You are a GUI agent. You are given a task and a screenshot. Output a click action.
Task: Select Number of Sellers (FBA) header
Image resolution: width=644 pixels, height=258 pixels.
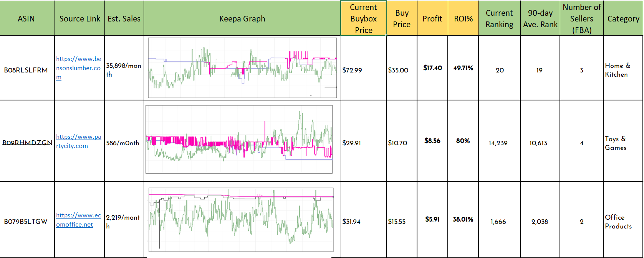(x=581, y=18)
